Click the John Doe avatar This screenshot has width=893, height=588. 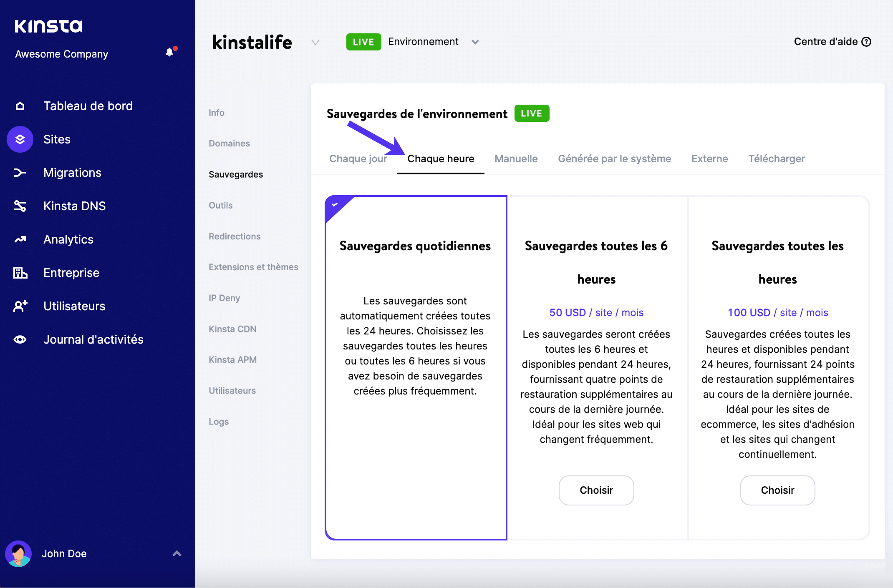click(18, 553)
